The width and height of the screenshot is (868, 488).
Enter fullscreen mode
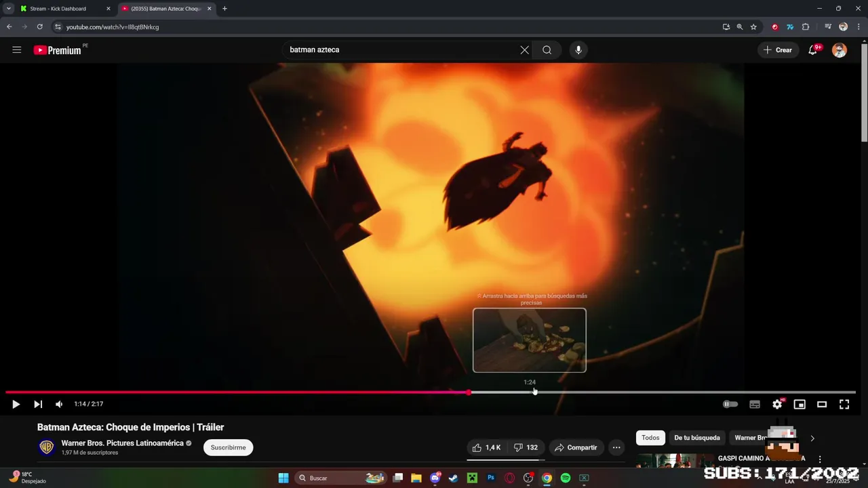pos(844,405)
